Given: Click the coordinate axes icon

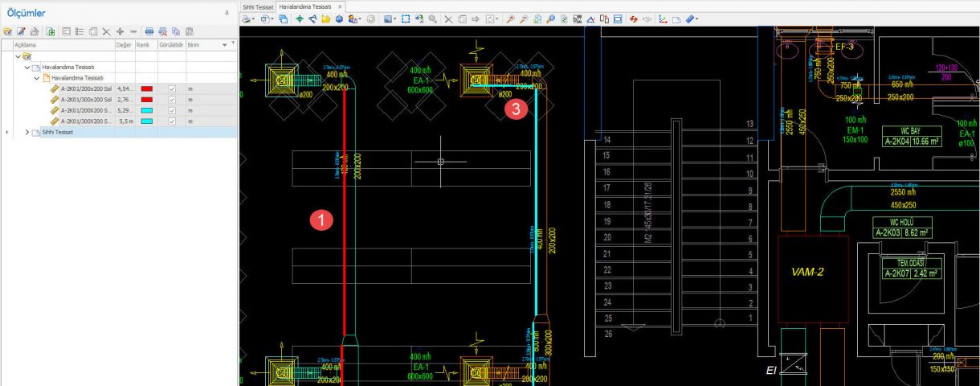Looking at the screenshot, I should point(663,18).
